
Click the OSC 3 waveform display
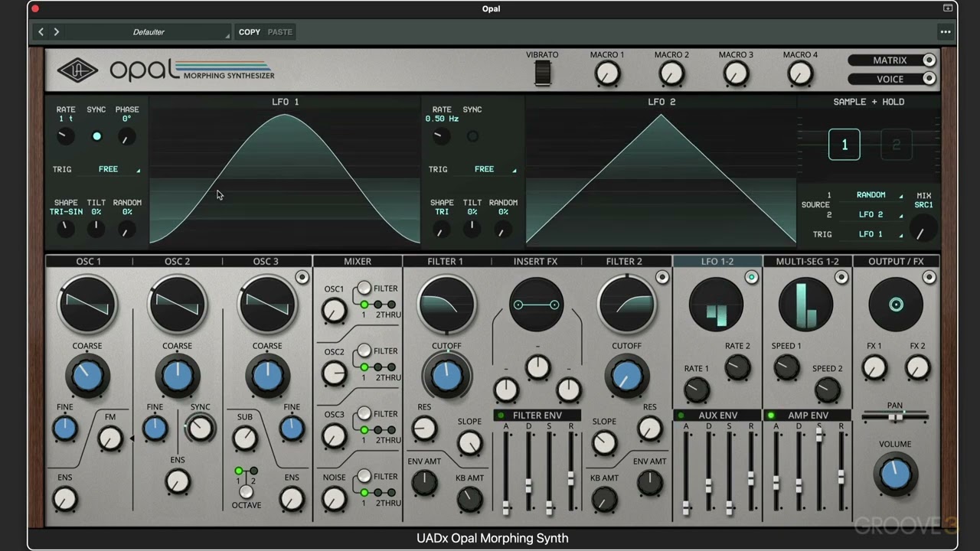(267, 304)
